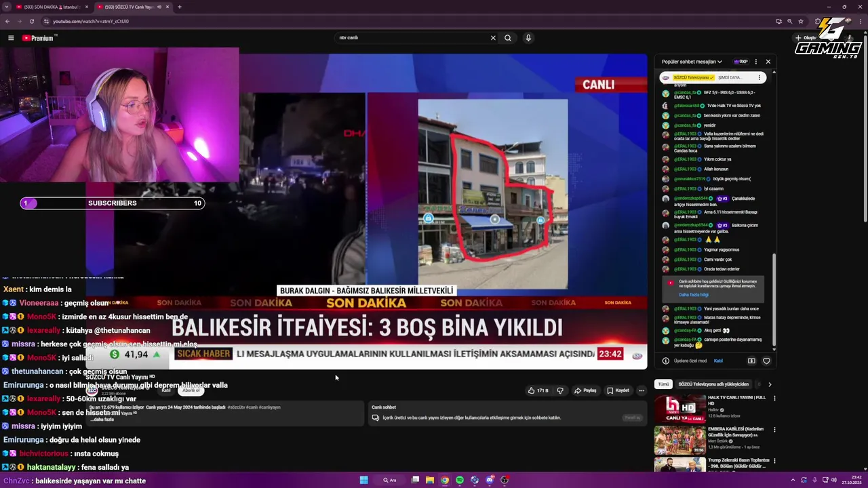868x488 pixels.
Task: Open OBS Studio from the taskbar
Action: tap(505, 480)
